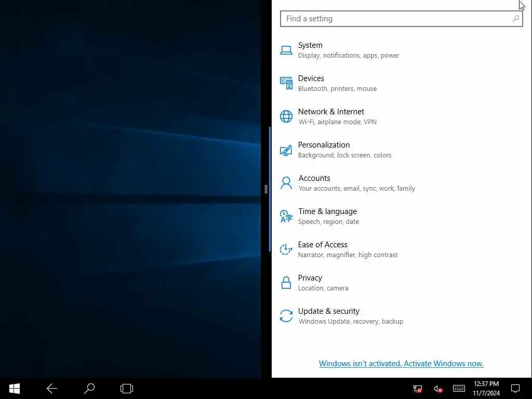This screenshot has width=532, height=399.
Task: Open the Devices keyboard-speaker icon
Action: pos(286,83)
